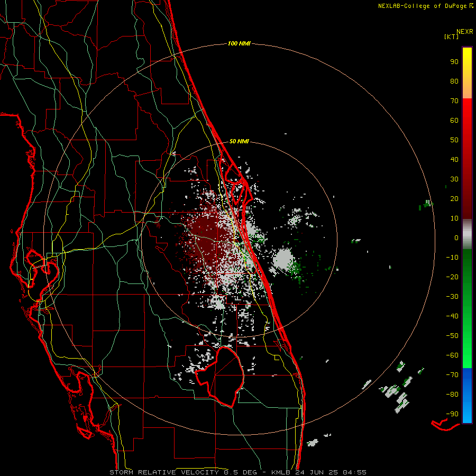
Task: Click the bright green segment of color bar
Action: tap(467, 308)
